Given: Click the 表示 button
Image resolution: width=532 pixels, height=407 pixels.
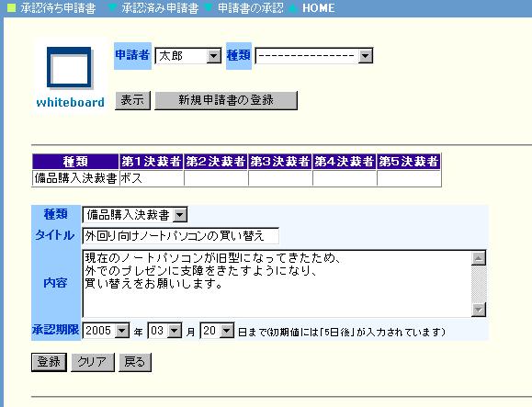Looking at the screenshot, I should [132, 100].
